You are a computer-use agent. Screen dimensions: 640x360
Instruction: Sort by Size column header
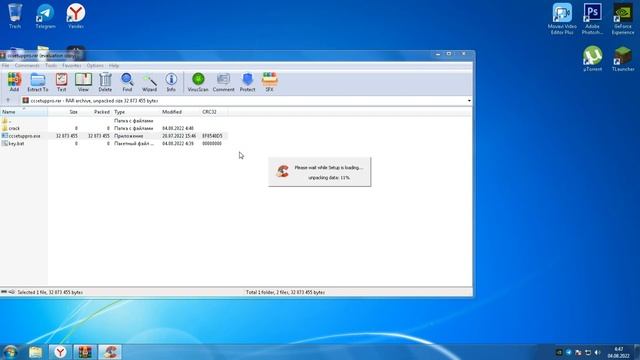[x=63, y=112]
